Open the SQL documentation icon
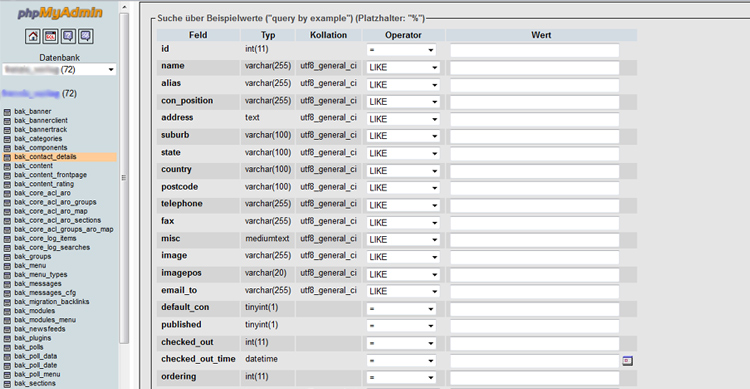 86,36
